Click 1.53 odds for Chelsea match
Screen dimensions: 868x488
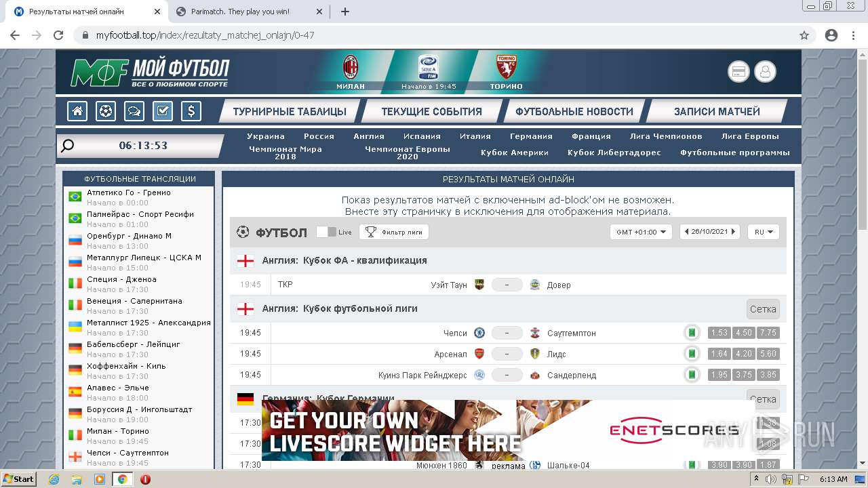[x=719, y=333]
